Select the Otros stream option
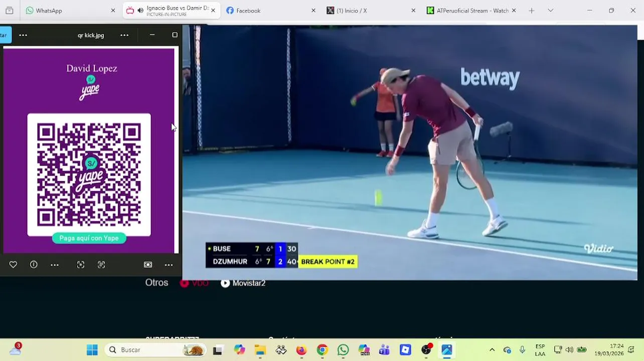Screen dimensions: 644x361 (x=156, y=283)
